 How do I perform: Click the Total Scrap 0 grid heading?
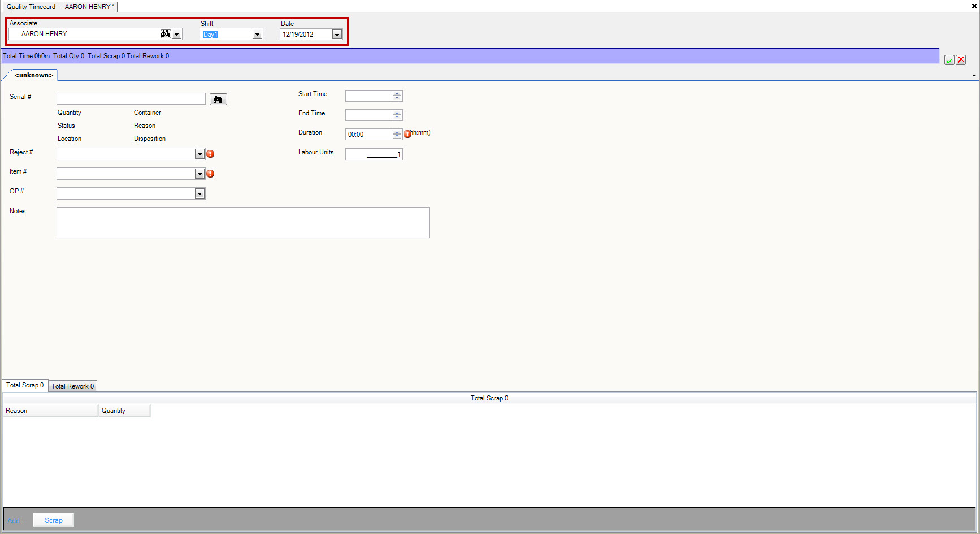point(489,398)
